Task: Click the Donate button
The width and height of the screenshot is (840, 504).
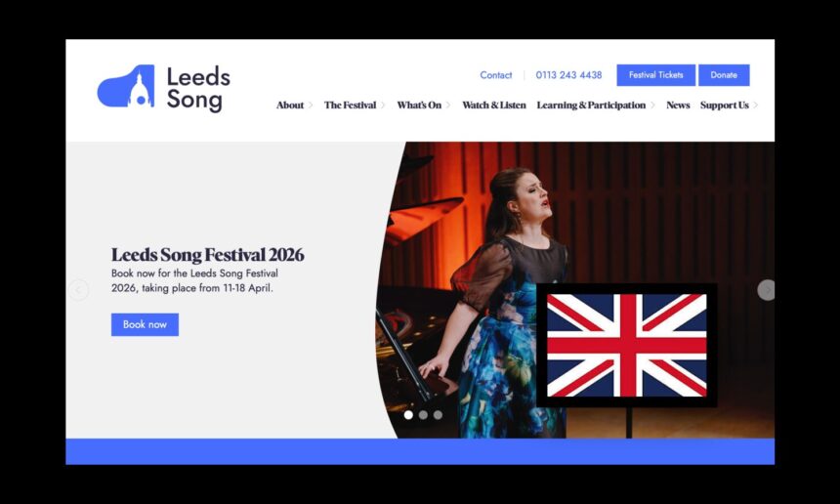Action: 724,75
